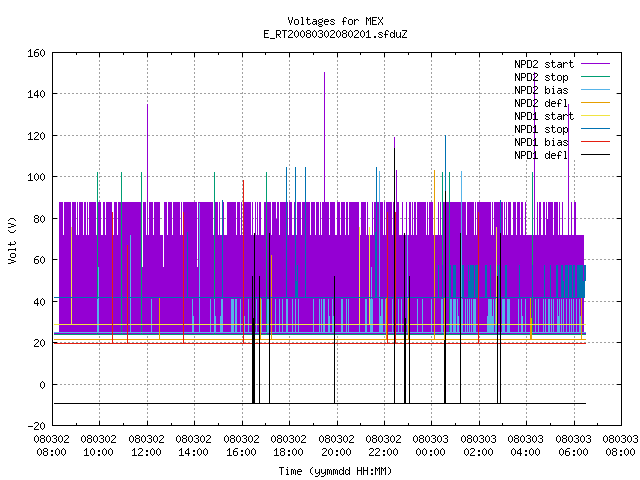
Task: Click the 160 y-axis tick label
Action: coord(36,53)
